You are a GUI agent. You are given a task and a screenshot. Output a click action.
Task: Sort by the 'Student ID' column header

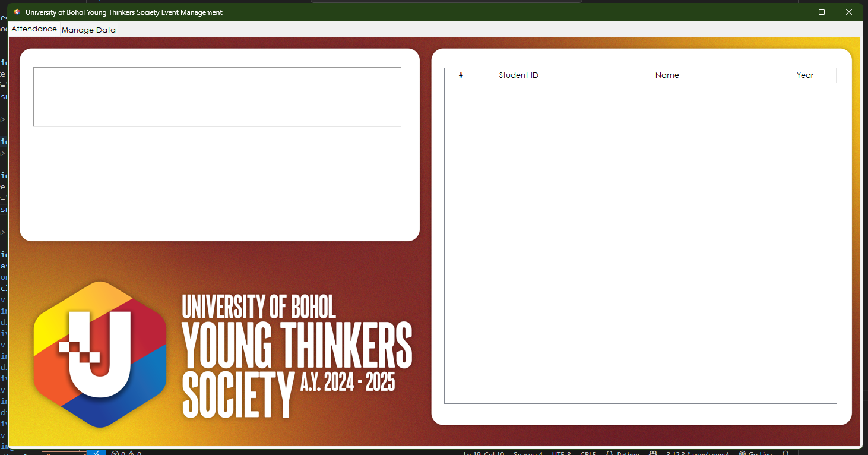click(x=518, y=75)
